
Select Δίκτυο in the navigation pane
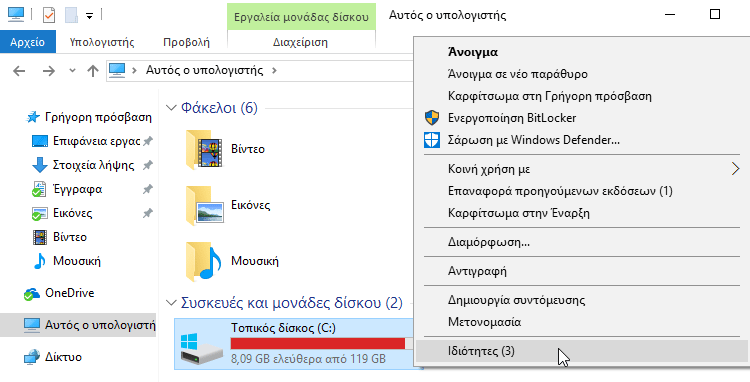pos(63,357)
